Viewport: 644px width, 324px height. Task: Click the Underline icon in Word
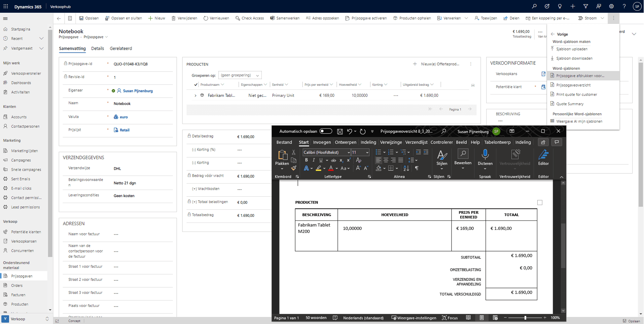(x=321, y=160)
